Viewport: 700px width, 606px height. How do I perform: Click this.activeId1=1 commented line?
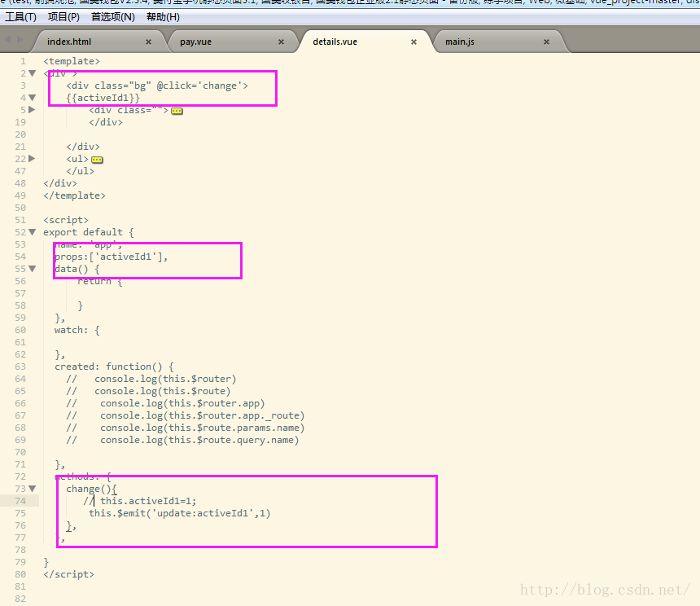click(140, 501)
